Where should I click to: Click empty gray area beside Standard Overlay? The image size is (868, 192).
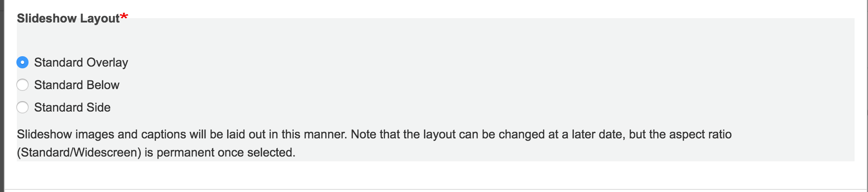[475, 63]
